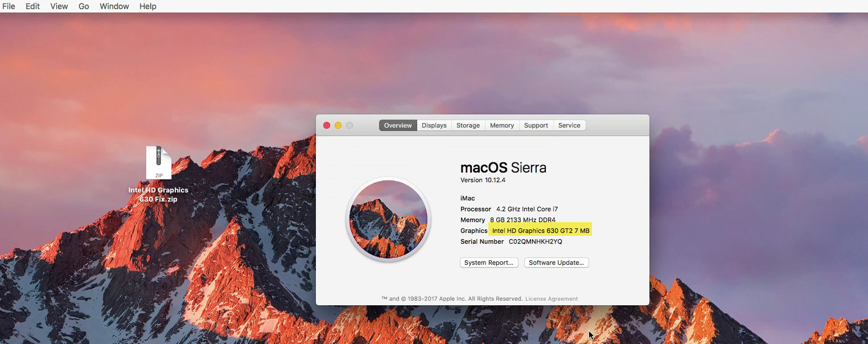Image resolution: width=868 pixels, height=344 pixels.
Task: Open the View menu
Action: (59, 6)
